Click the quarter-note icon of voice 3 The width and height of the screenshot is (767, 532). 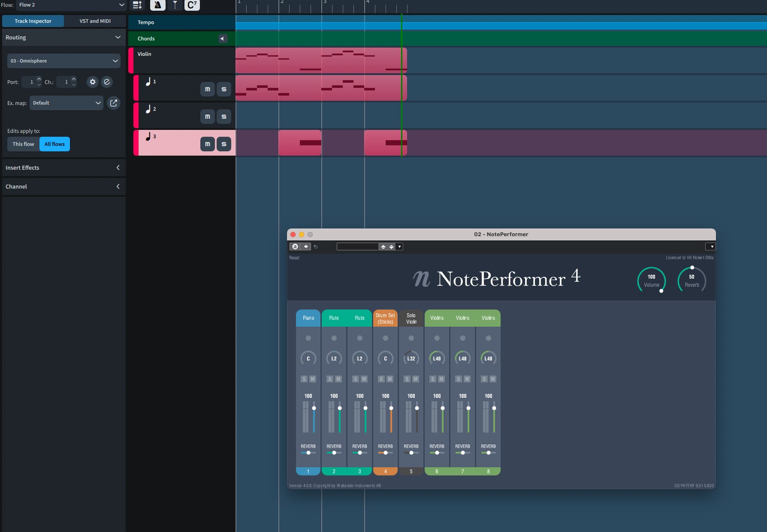pos(148,136)
